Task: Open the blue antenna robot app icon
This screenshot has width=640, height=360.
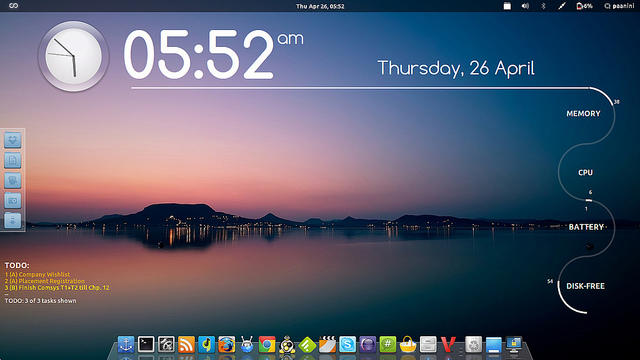Action: (x=247, y=344)
